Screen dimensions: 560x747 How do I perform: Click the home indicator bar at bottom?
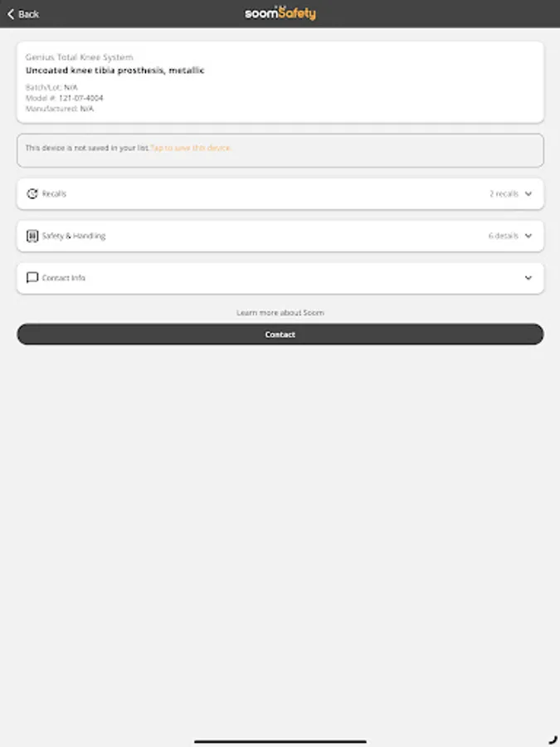click(x=280, y=741)
